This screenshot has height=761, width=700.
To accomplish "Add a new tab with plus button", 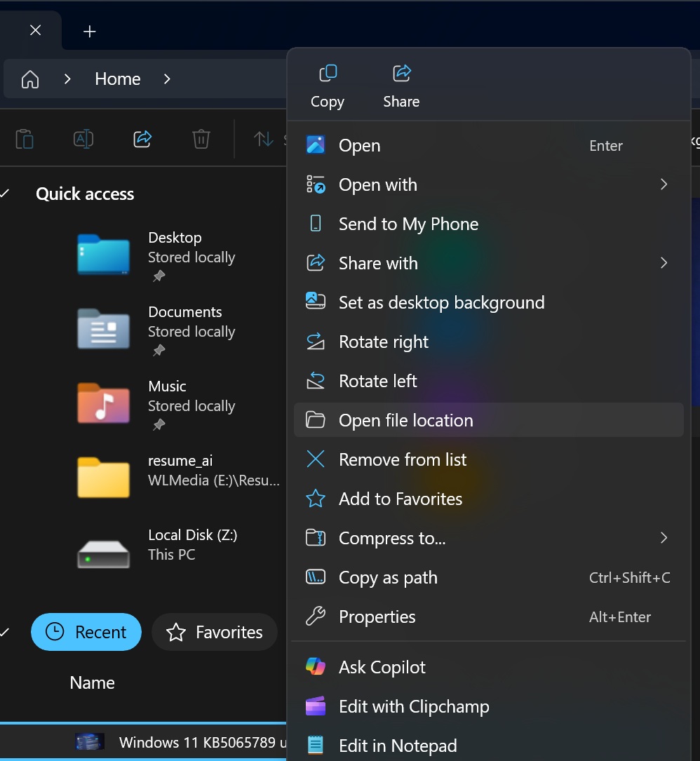I will coord(90,32).
